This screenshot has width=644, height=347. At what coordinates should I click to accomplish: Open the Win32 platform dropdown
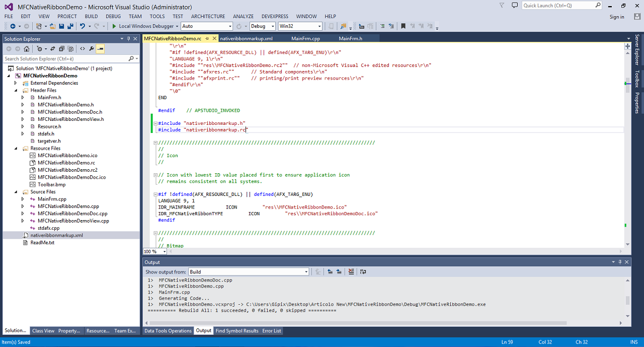[300, 26]
